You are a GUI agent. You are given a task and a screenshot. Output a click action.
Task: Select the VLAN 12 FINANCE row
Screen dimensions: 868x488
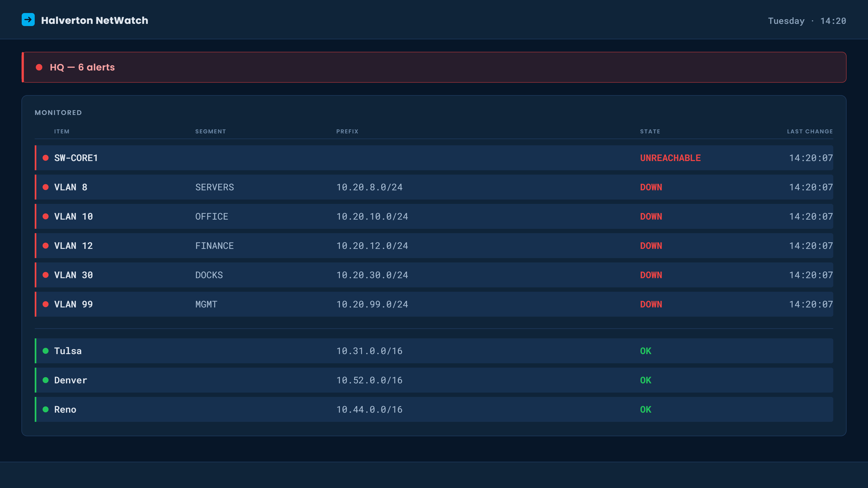pyautogui.click(x=434, y=246)
